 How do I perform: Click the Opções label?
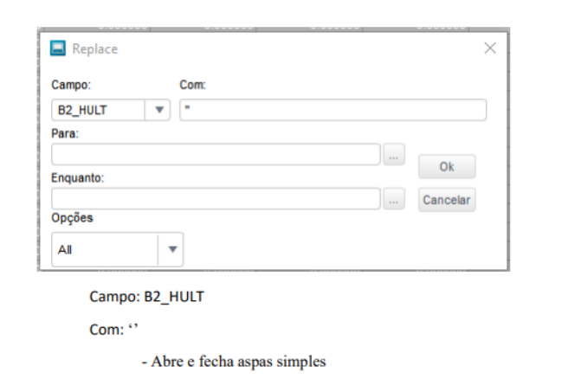[72, 218]
